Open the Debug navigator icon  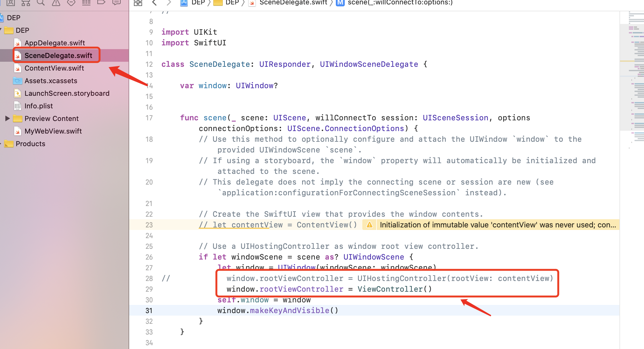(86, 3)
